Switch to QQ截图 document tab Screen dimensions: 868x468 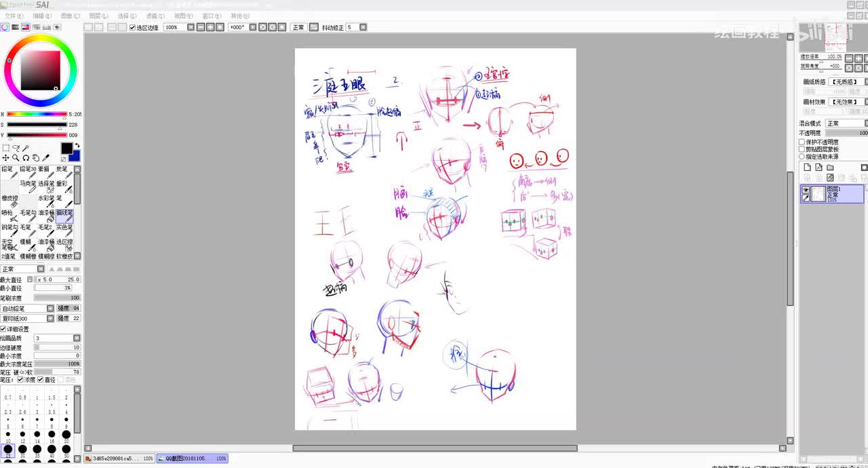[192, 459]
